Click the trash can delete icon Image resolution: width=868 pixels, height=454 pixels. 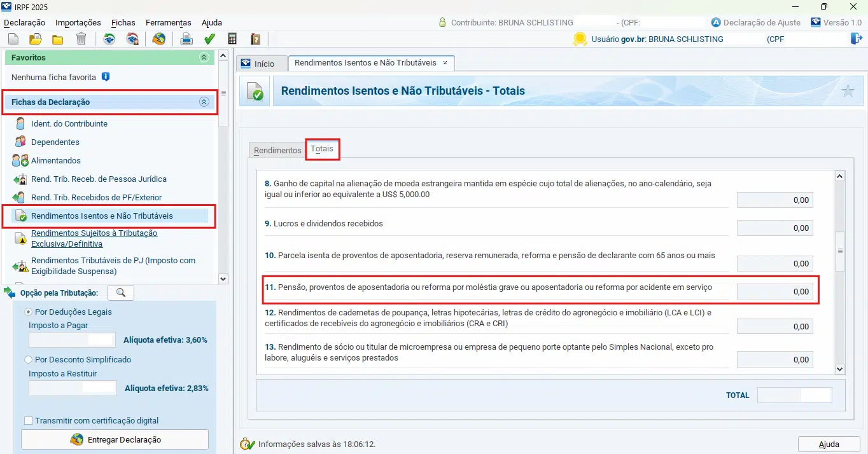pos(81,39)
